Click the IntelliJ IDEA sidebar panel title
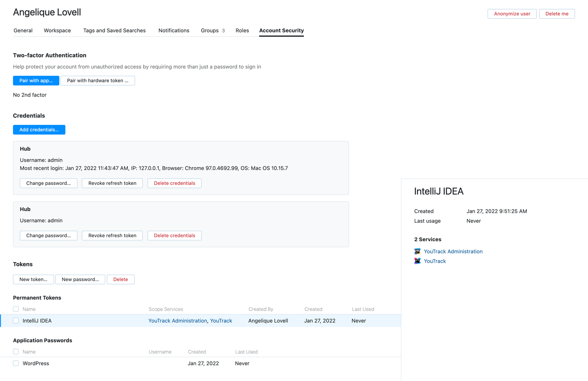 [439, 191]
